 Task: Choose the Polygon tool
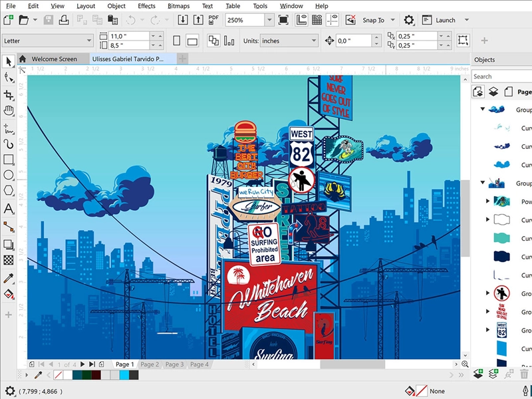(x=9, y=190)
